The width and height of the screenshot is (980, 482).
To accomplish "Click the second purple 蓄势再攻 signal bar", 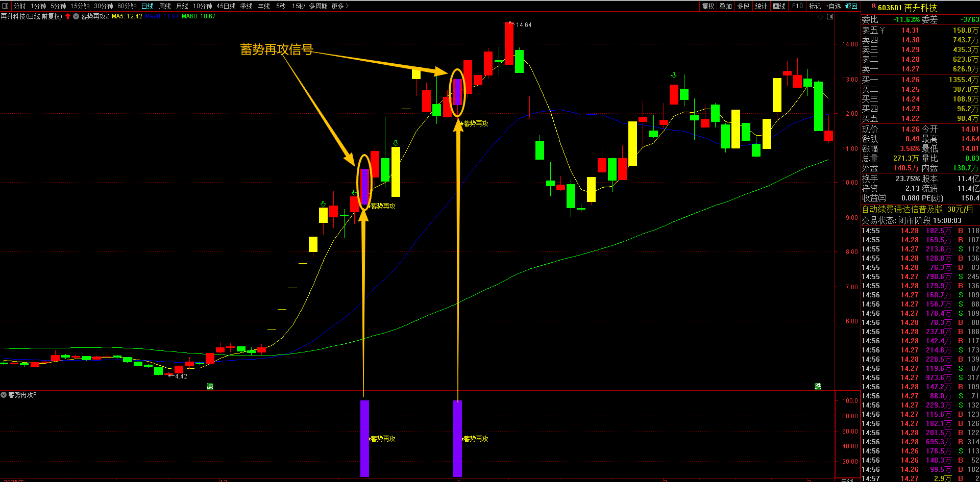I will 458,438.
